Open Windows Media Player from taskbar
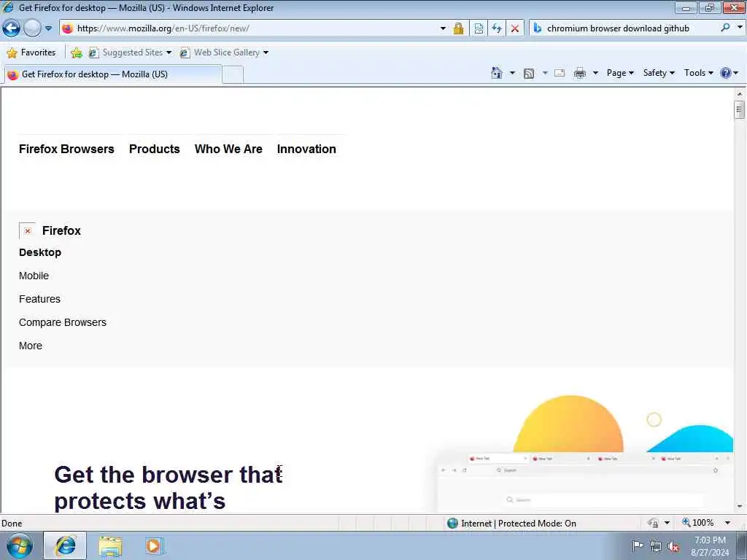The width and height of the screenshot is (747, 560). click(153, 546)
